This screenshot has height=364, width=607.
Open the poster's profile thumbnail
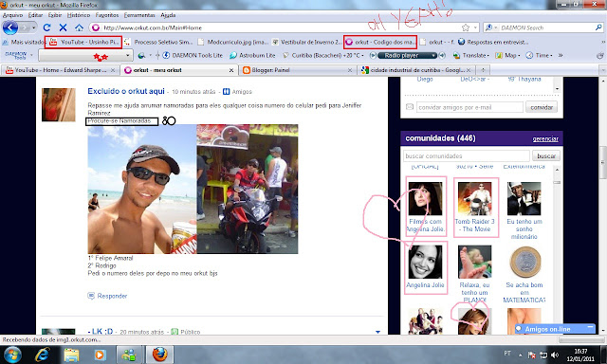point(59,105)
